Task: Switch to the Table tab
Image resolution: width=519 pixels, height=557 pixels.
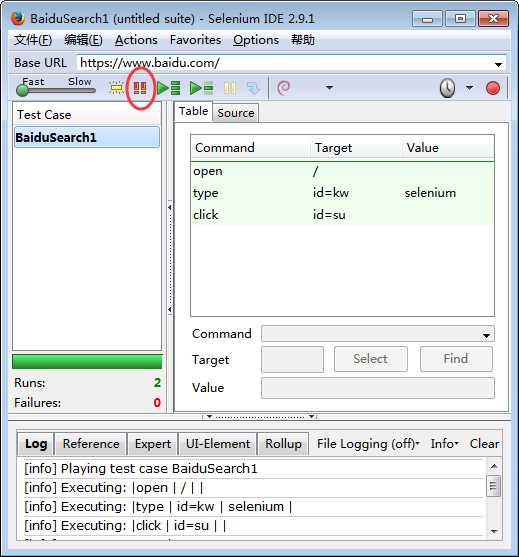Action: point(193,111)
